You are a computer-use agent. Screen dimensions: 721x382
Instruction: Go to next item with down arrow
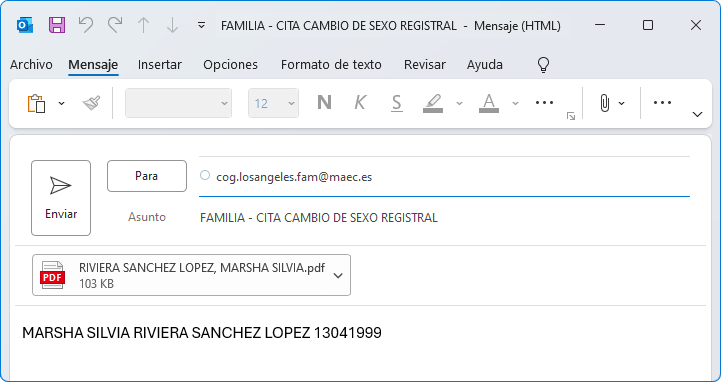[x=172, y=25]
